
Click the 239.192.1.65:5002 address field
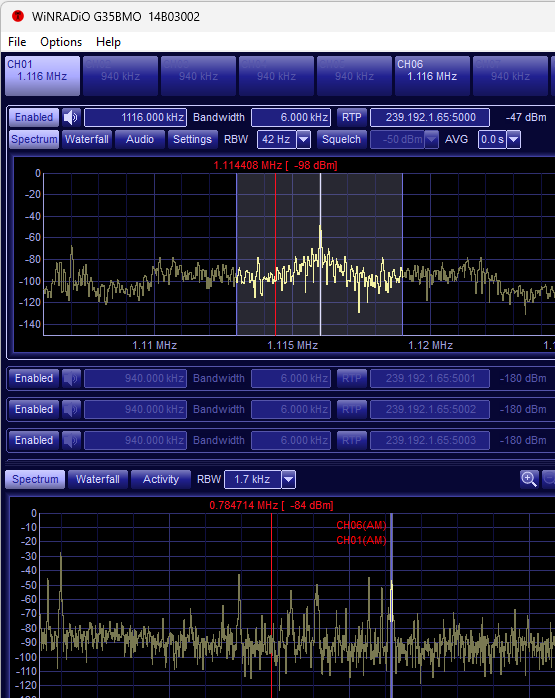[x=430, y=409]
